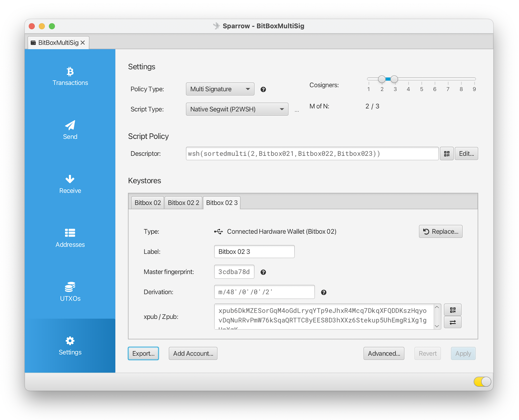This screenshot has height=420, width=519.
Task: Click the xpub text area
Action: (x=324, y=316)
